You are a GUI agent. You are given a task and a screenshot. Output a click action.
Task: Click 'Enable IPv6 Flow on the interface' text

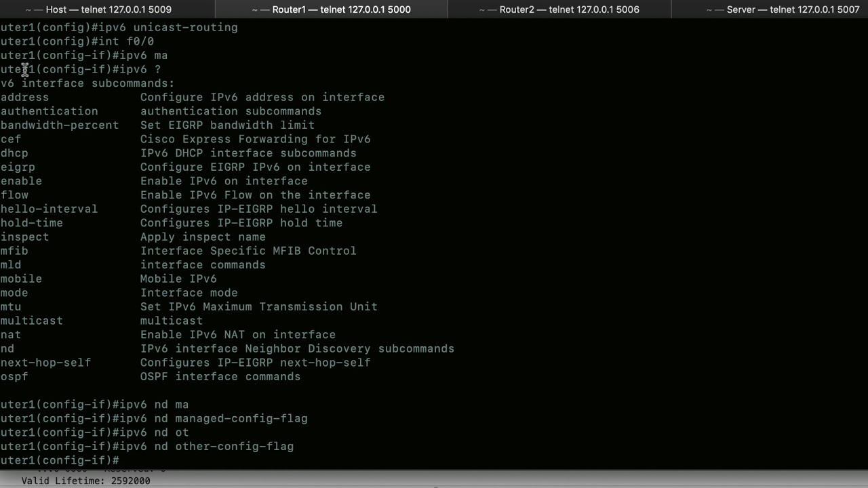[x=256, y=195]
